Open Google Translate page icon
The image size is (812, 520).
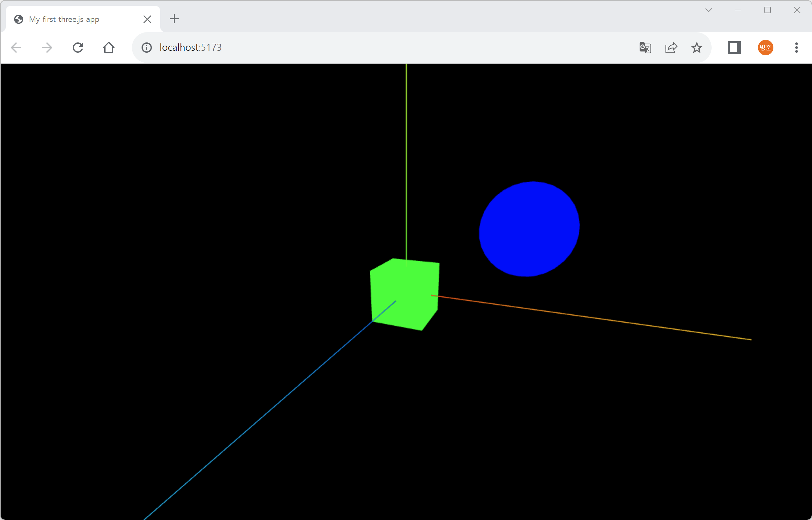tap(645, 48)
